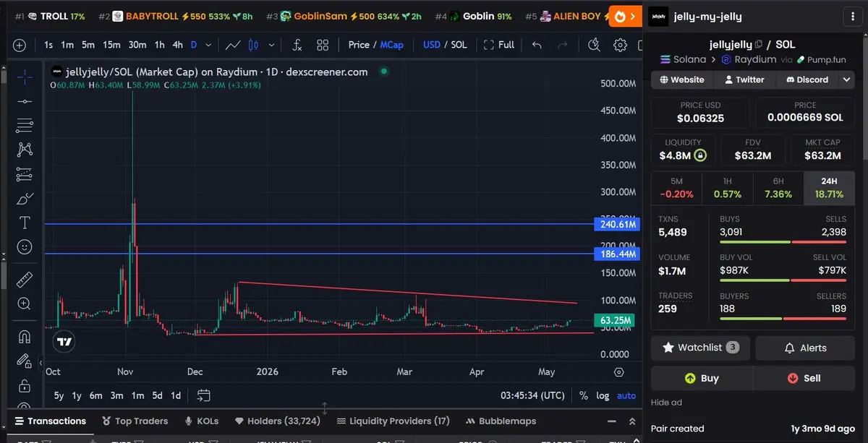The height and width of the screenshot is (443, 868).
Task: Expand more social links chevron
Action: pos(846,79)
